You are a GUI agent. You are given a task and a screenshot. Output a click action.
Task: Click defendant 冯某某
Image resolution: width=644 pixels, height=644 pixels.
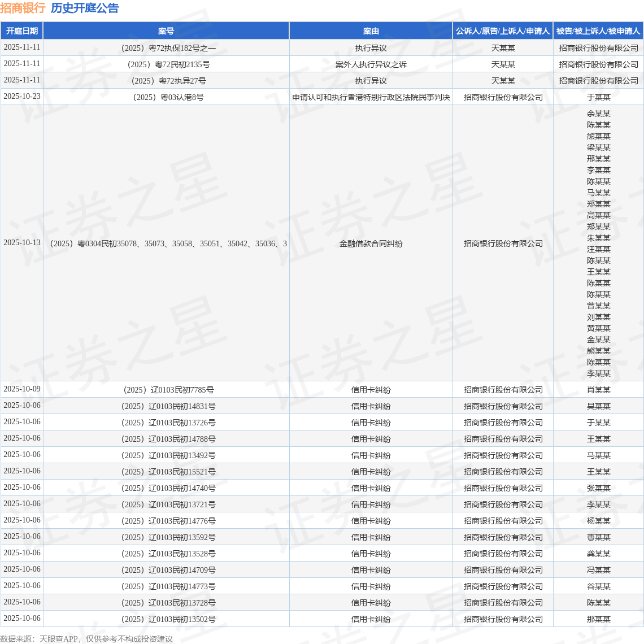tap(598, 570)
